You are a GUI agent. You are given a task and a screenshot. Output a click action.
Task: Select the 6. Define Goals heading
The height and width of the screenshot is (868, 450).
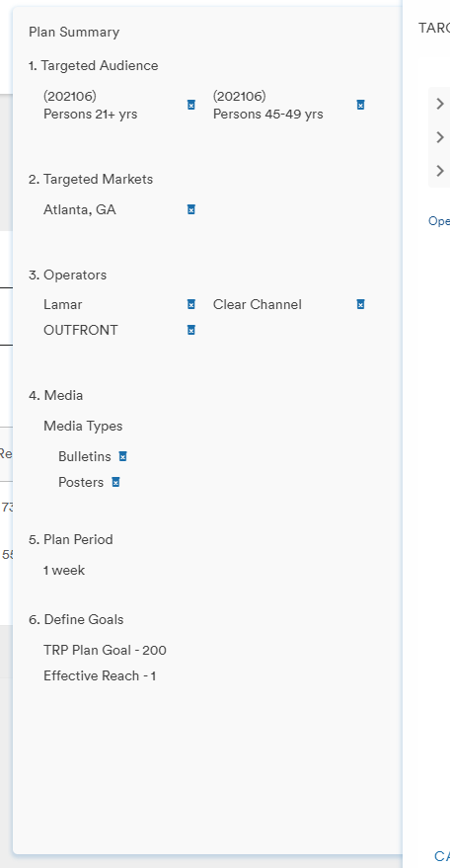(76, 619)
